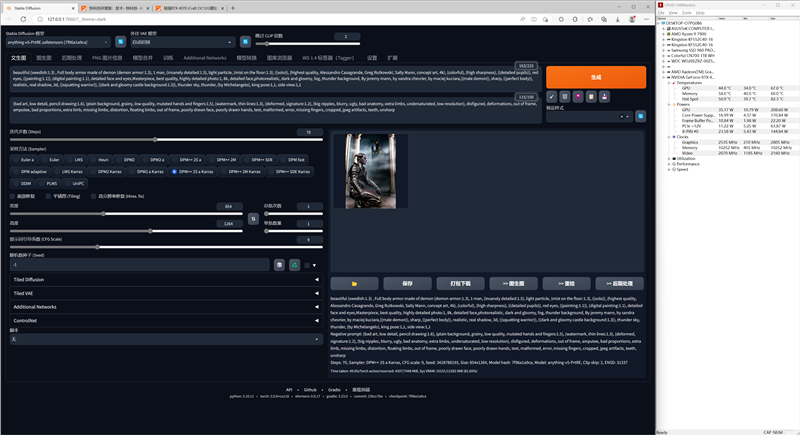Click the browser address bar URL

(x=77, y=19)
